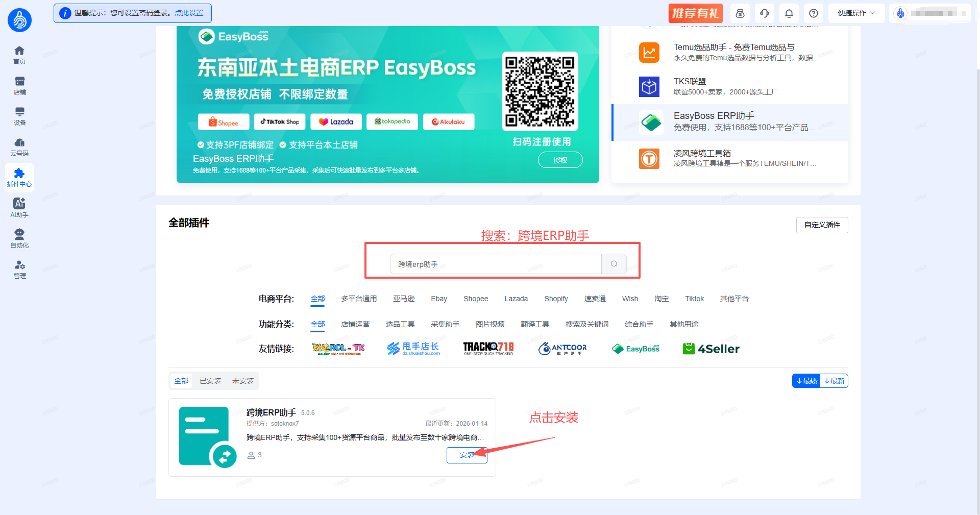Filter by 采集助手 category
Image resolution: width=980 pixels, height=515 pixels.
pos(445,324)
